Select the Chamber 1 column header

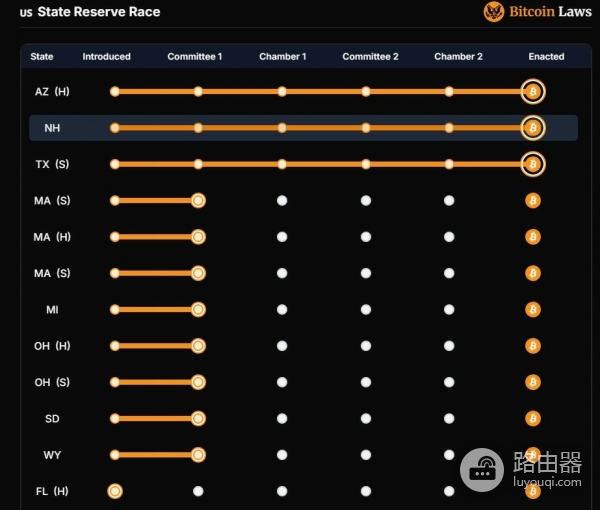click(282, 57)
